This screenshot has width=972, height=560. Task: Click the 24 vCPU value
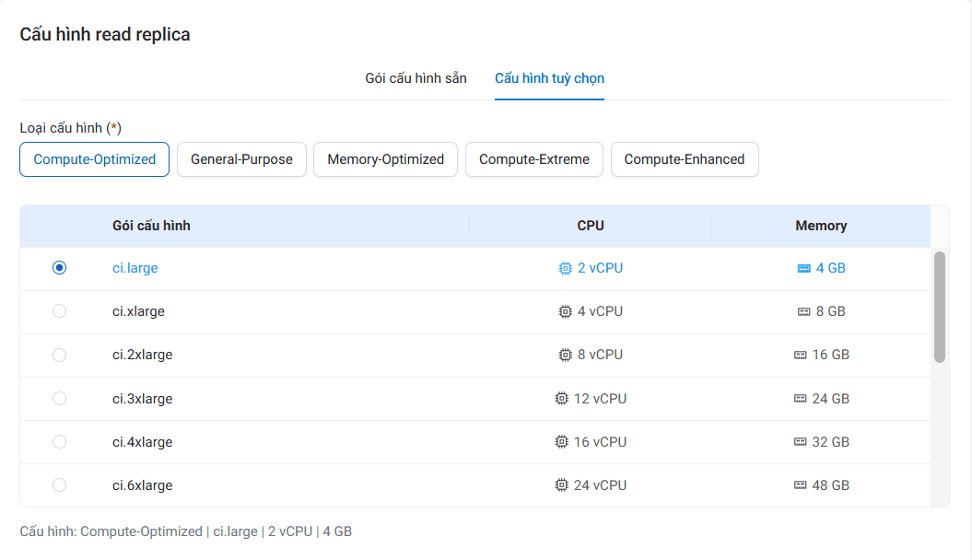[600, 485]
